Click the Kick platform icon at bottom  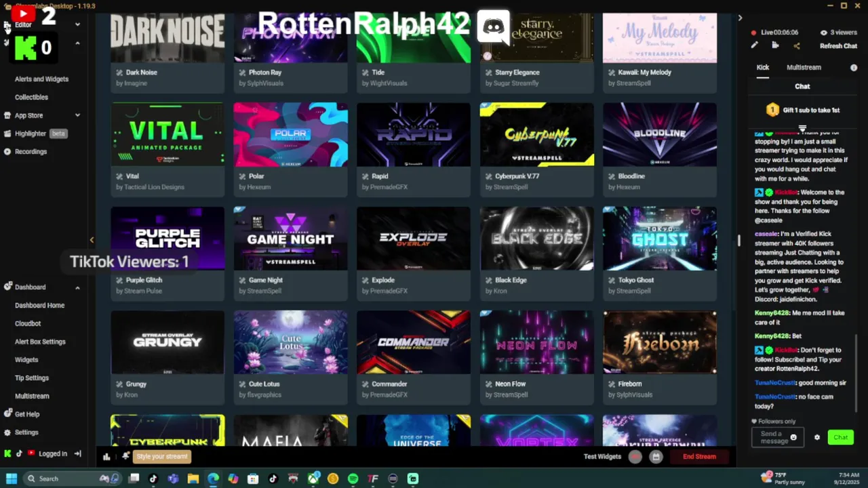pyautogui.click(x=7, y=453)
